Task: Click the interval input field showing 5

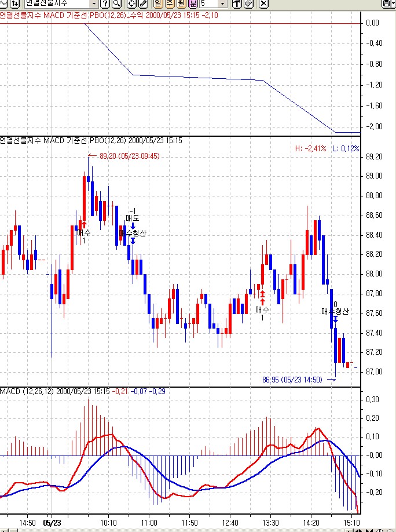Action: [x=208, y=3]
